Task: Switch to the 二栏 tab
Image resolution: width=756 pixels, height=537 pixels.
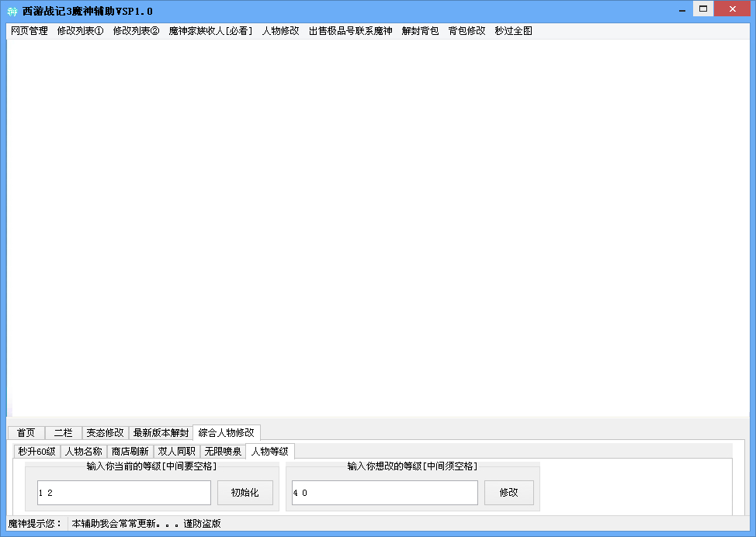Action: (x=63, y=433)
